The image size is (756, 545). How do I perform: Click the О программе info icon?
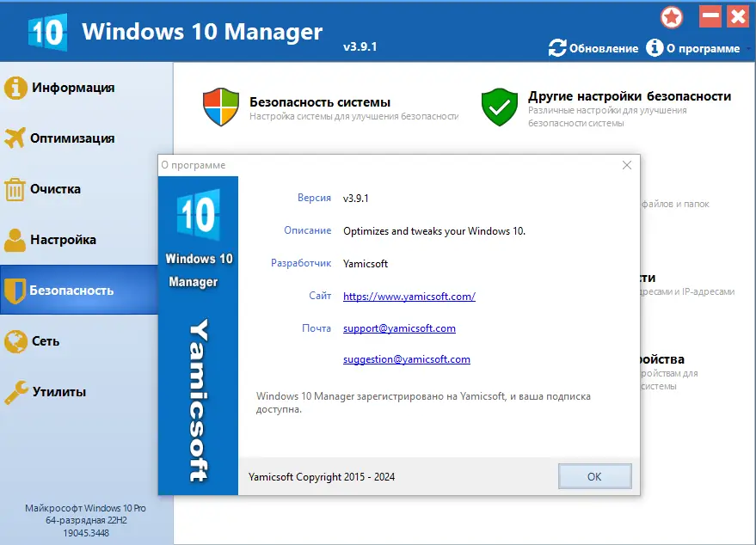pyautogui.click(x=655, y=47)
